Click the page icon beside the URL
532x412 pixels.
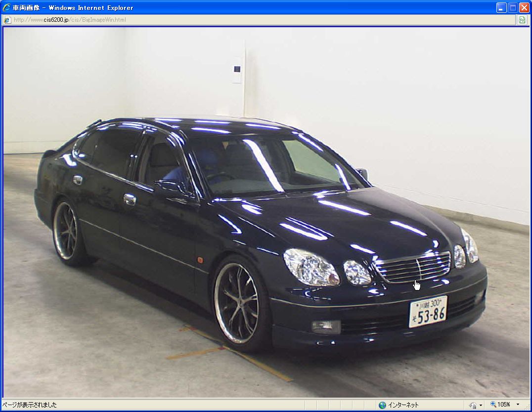point(7,20)
